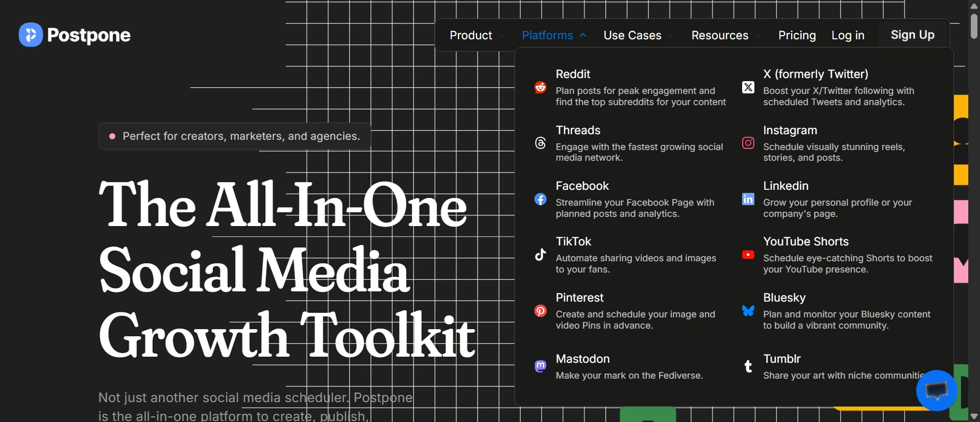Click the Facebook logo icon
Image resolution: width=980 pixels, height=422 pixels.
pyautogui.click(x=541, y=199)
